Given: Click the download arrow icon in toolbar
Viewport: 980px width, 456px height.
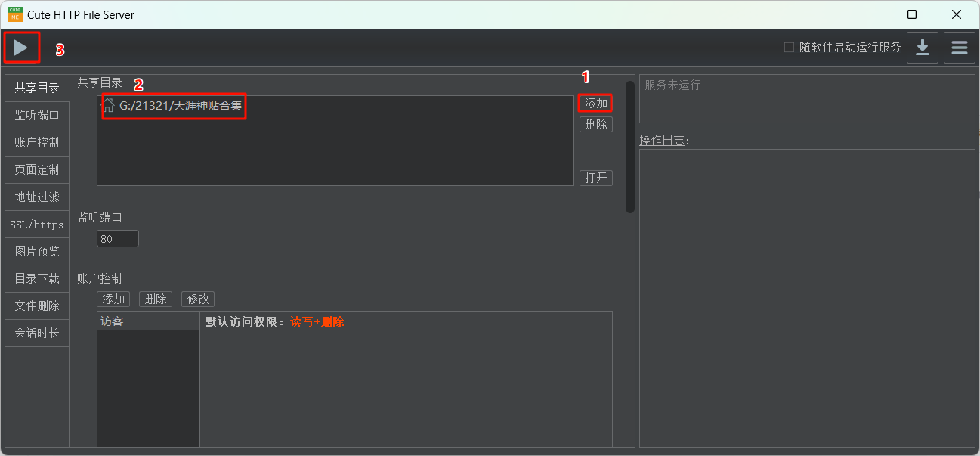Looking at the screenshot, I should pyautogui.click(x=922, y=48).
